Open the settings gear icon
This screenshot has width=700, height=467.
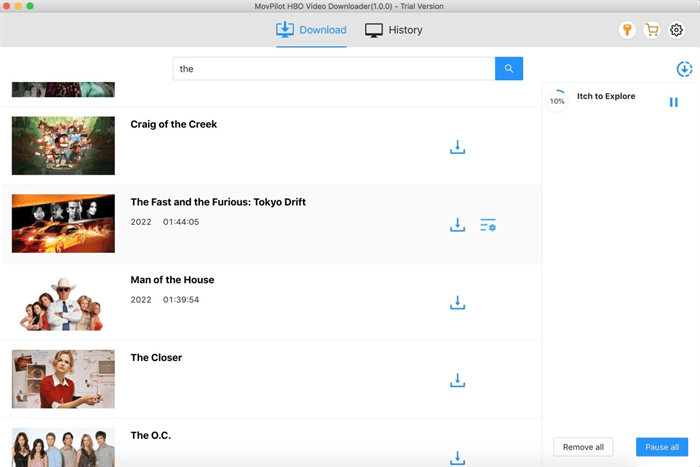tap(676, 30)
